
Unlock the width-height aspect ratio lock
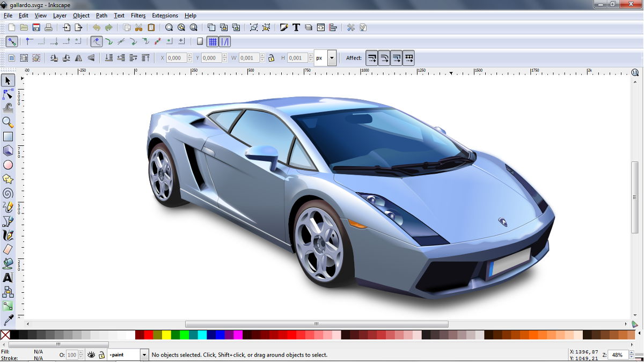point(272,57)
